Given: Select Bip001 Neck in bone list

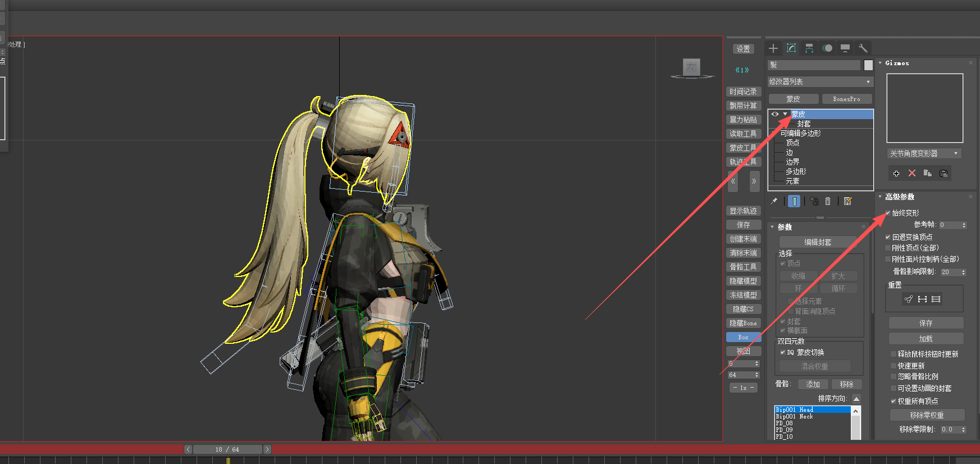Looking at the screenshot, I should pos(813,416).
